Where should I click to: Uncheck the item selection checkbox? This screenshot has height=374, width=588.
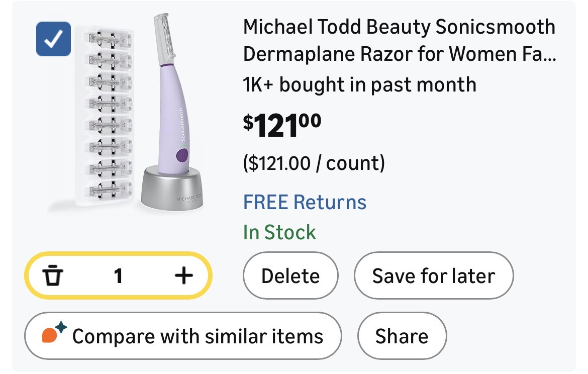pos(53,39)
